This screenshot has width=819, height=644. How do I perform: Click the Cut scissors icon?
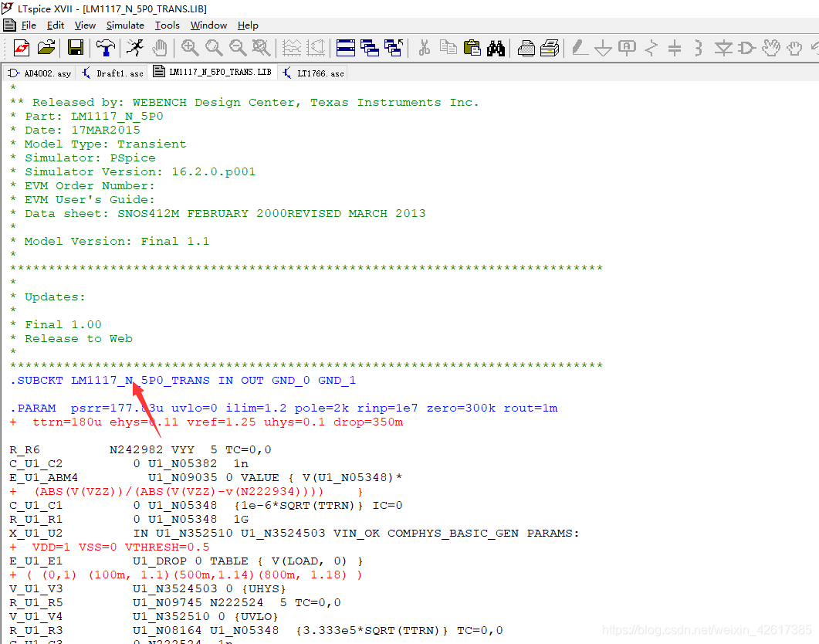pyautogui.click(x=424, y=48)
